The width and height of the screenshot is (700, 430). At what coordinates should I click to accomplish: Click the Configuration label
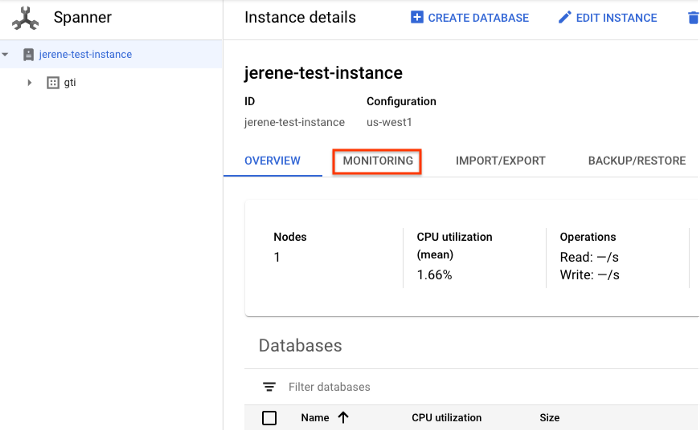[x=401, y=101]
